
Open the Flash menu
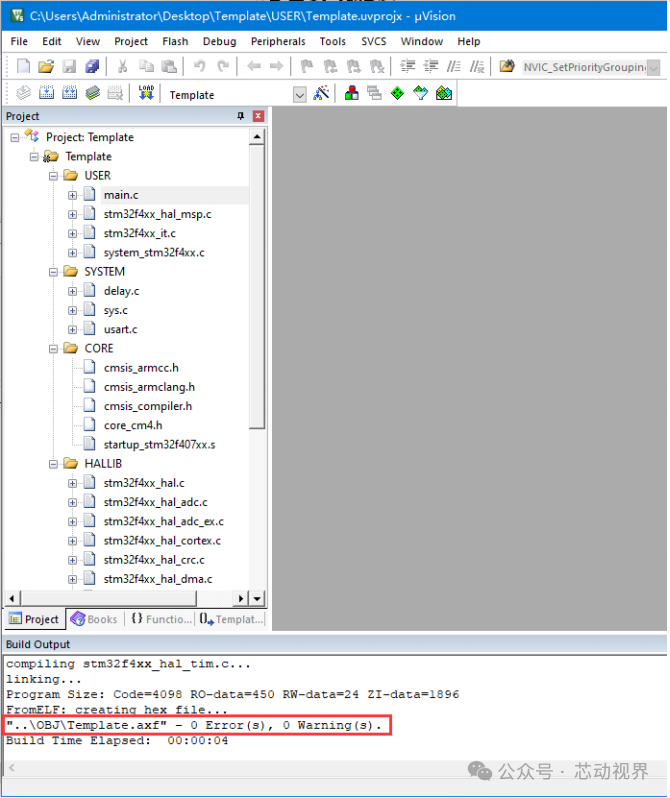175,41
